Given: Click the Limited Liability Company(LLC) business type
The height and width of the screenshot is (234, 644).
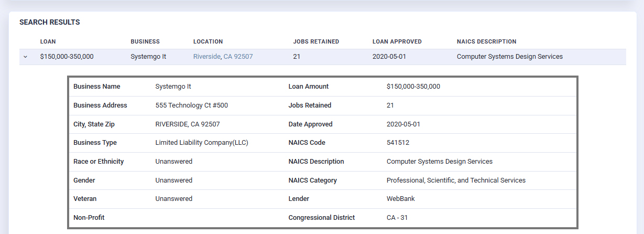Looking at the screenshot, I should click(x=201, y=143).
